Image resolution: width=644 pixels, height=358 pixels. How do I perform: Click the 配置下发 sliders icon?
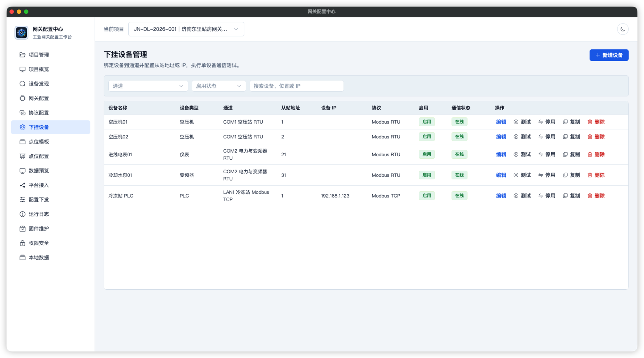tap(22, 200)
